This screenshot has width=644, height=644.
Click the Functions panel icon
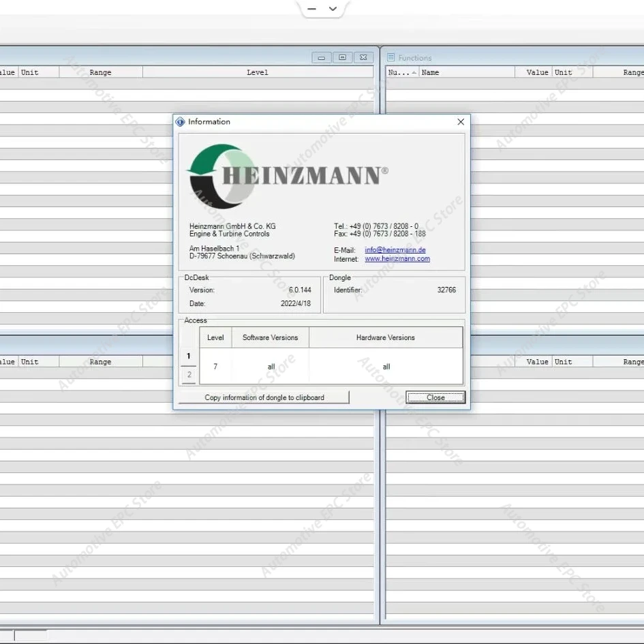[391, 57]
